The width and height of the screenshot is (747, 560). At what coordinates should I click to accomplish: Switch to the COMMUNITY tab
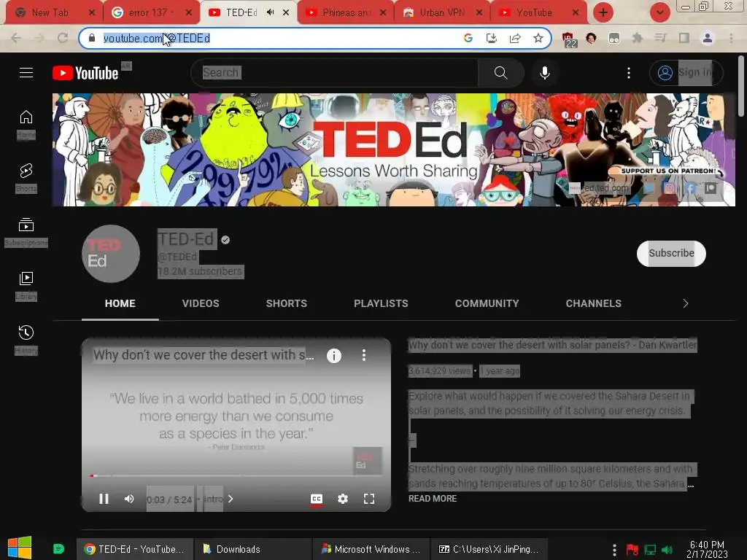487,303
